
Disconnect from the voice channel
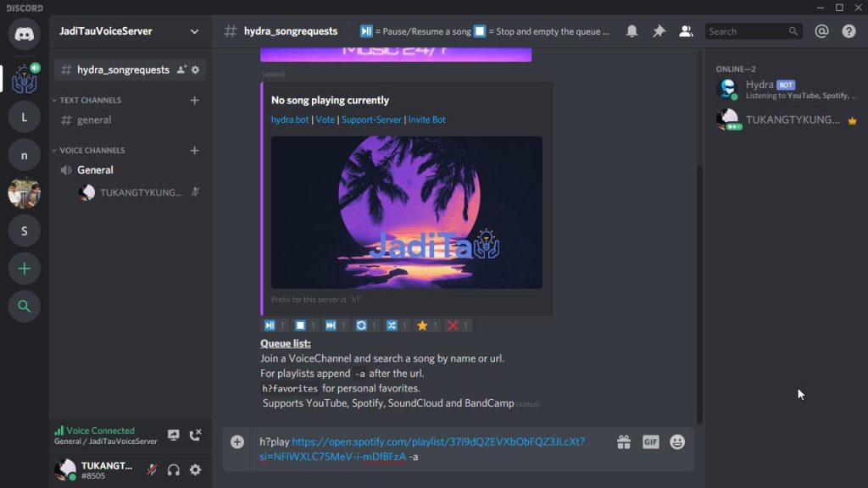(x=195, y=435)
